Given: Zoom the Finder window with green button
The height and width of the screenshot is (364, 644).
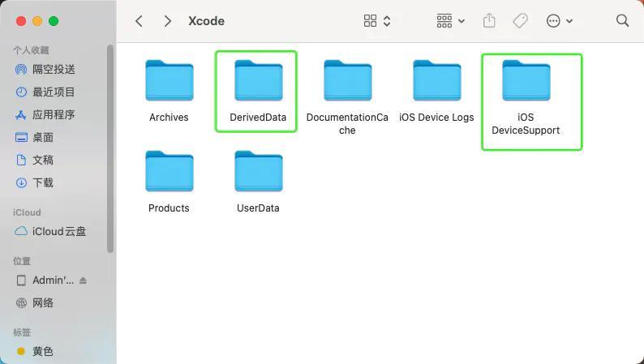Looking at the screenshot, I should [54, 21].
